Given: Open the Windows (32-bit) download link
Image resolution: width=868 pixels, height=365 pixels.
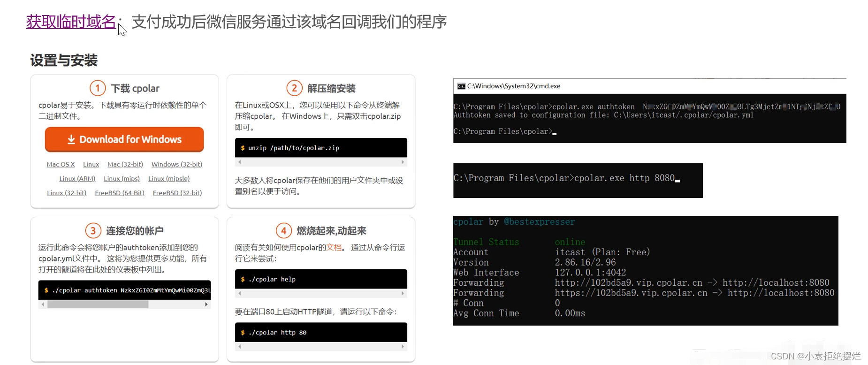Looking at the screenshot, I should (x=177, y=164).
